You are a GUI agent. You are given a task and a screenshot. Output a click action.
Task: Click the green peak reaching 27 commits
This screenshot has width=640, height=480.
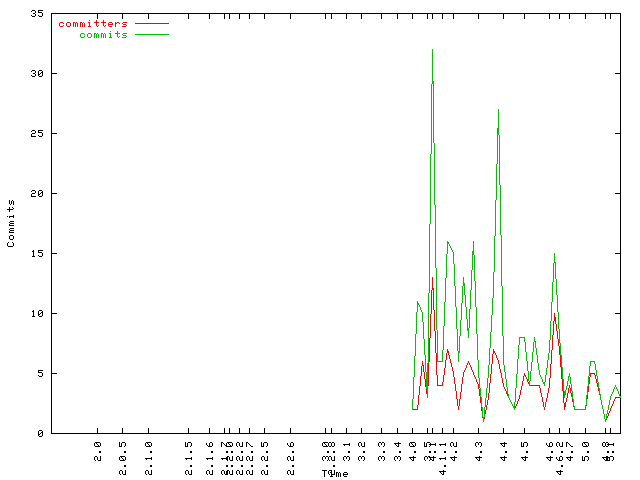point(498,110)
